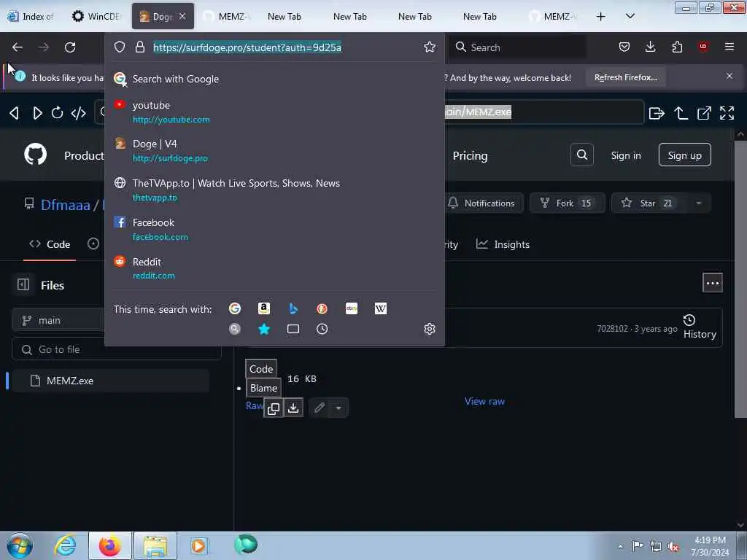The height and width of the screenshot is (560, 747).
Task: Select Facebook suggestion
Action: [x=274, y=230]
